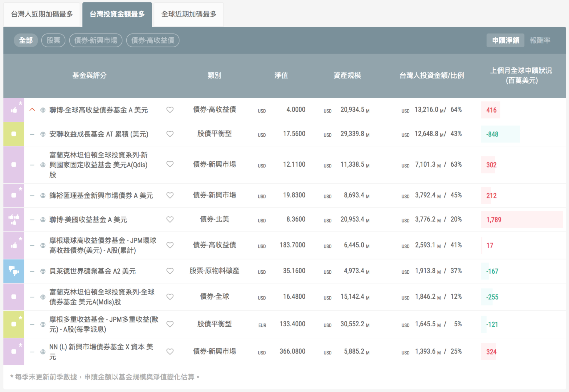Click the thumbs-up rating icon for 聯博-全球高收益債券基金
The image size is (569, 392).
(14, 110)
